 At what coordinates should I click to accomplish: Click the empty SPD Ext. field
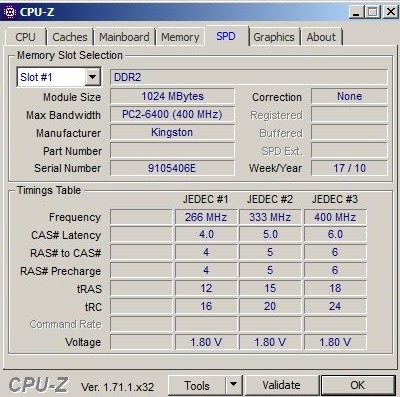coord(349,150)
